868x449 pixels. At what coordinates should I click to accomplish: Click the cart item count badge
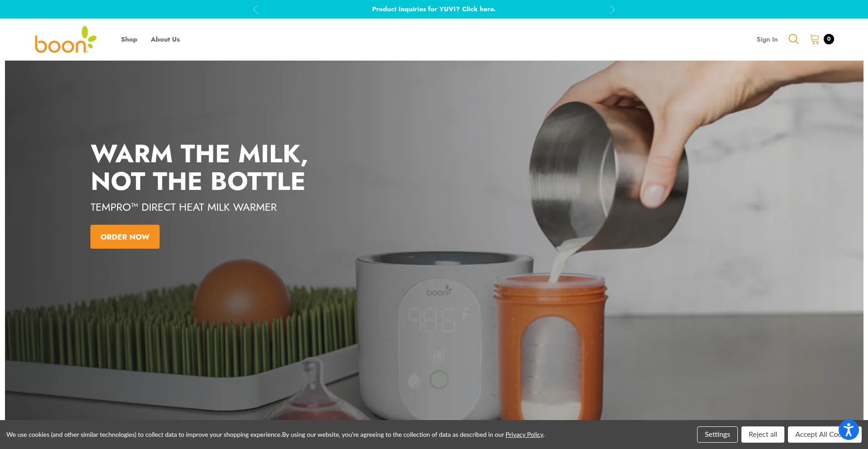click(x=829, y=39)
